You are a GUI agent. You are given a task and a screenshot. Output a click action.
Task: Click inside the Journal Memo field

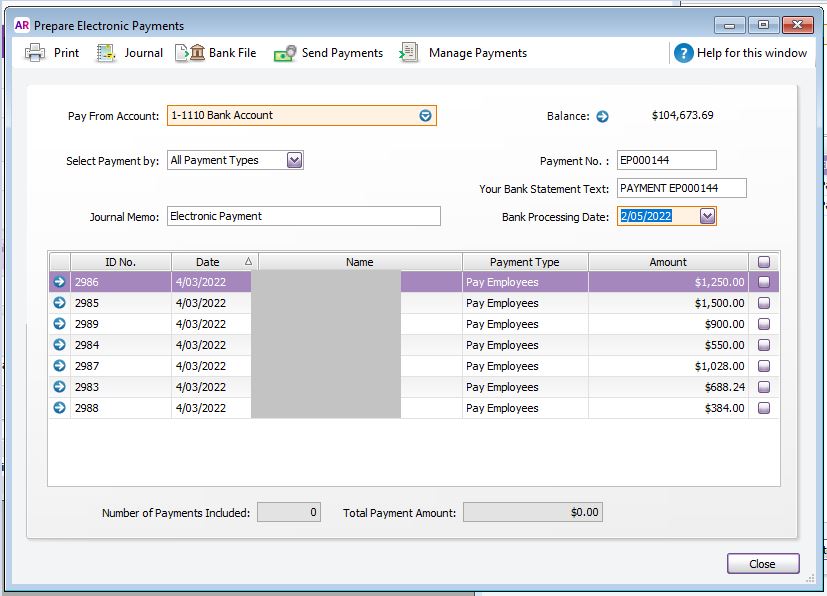(x=300, y=215)
